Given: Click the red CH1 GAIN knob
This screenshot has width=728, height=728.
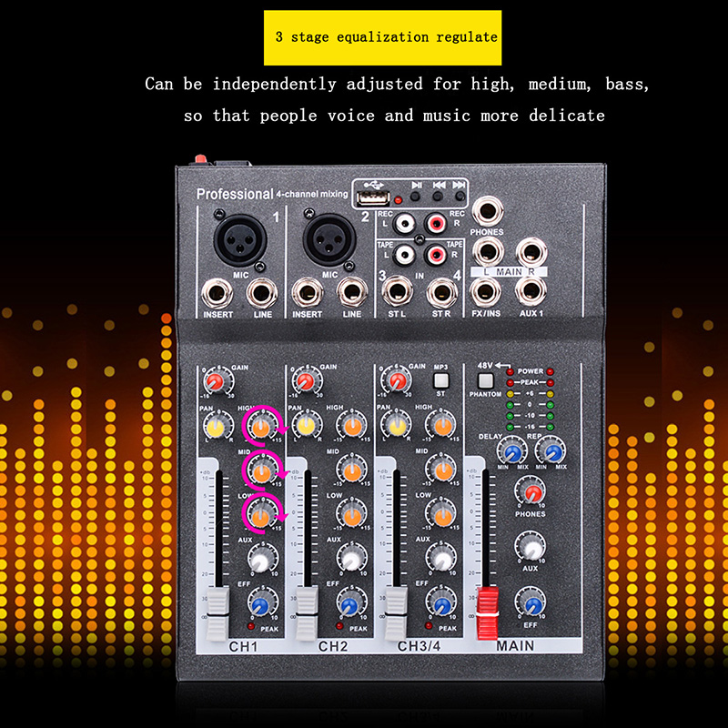Looking at the screenshot, I should [x=216, y=380].
